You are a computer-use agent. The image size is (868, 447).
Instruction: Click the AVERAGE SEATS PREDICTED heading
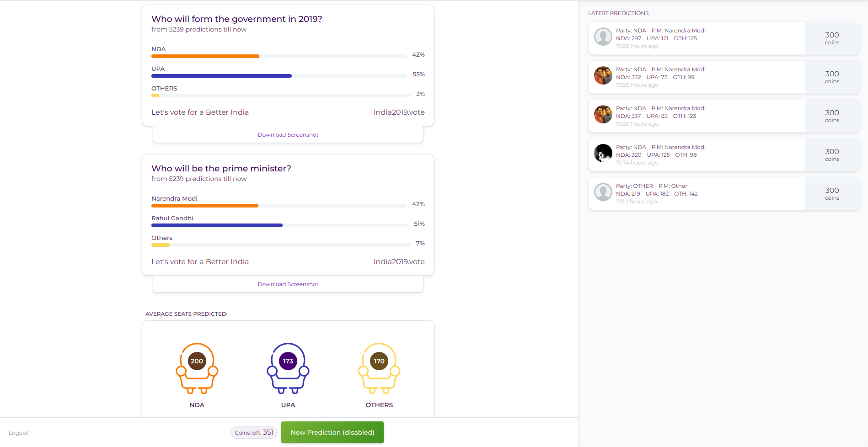click(x=186, y=314)
